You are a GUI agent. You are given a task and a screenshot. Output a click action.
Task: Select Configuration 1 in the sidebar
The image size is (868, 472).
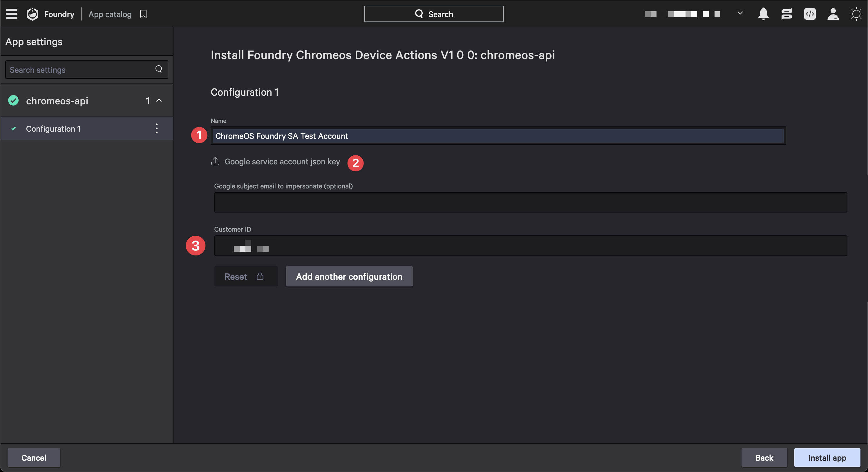tap(87, 129)
